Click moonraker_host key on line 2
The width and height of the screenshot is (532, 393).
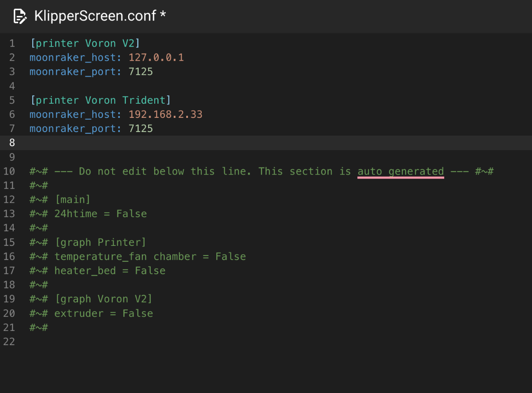tap(75, 58)
